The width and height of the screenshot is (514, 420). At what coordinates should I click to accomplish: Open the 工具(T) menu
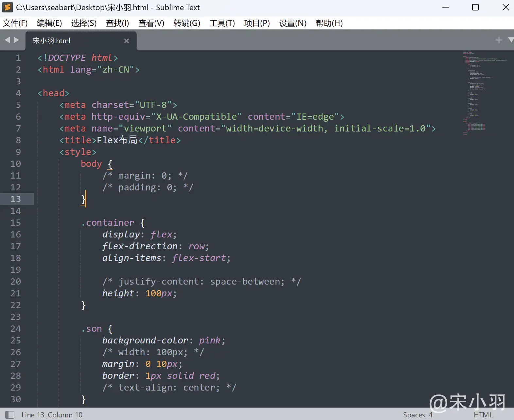tap(222, 23)
